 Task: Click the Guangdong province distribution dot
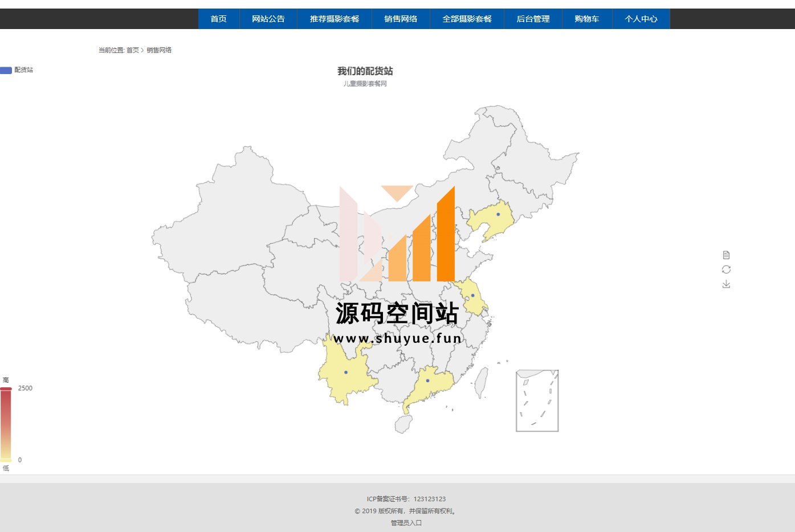pos(428,380)
